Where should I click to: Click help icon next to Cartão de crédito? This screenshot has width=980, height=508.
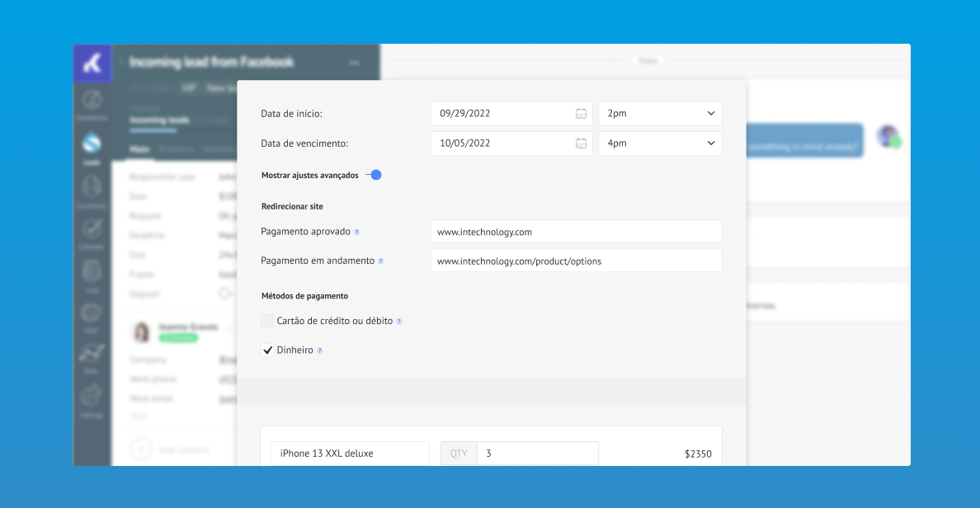tap(398, 322)
